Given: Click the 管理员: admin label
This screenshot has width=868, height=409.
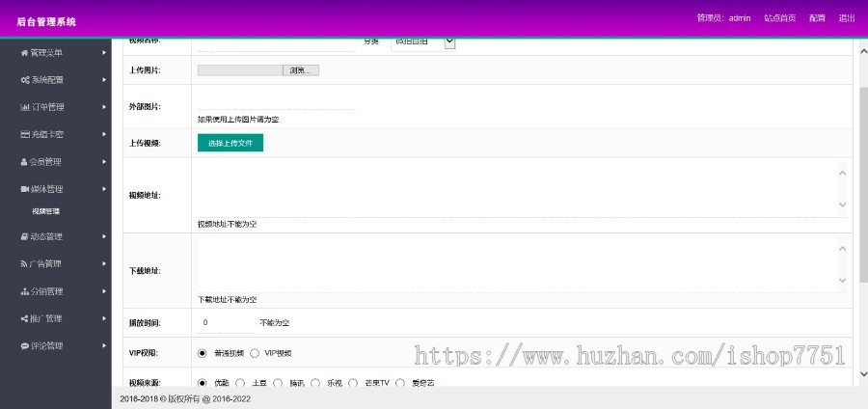Looking at the screenshot, I should point(723,18).
